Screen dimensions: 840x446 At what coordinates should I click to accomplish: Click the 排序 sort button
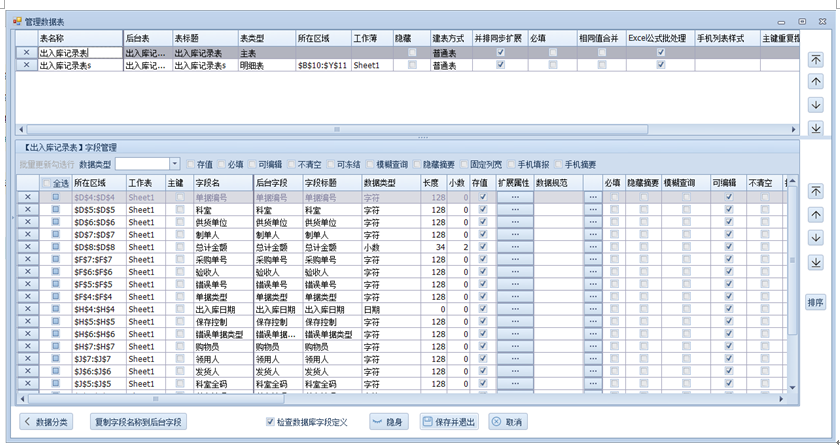[x=816, y=302]
